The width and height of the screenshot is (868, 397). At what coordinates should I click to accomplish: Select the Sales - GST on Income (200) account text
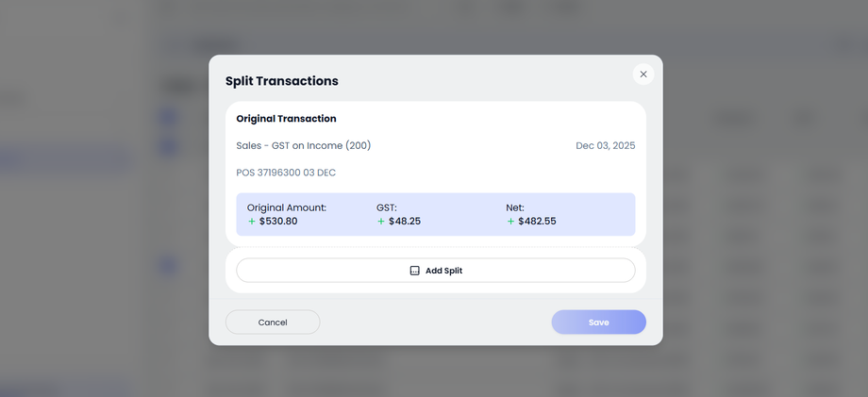303,146
